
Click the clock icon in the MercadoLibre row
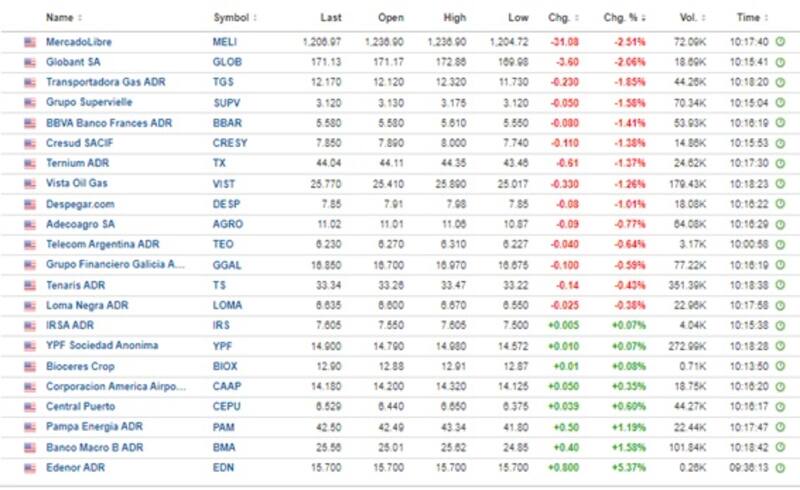pos(780,42)
